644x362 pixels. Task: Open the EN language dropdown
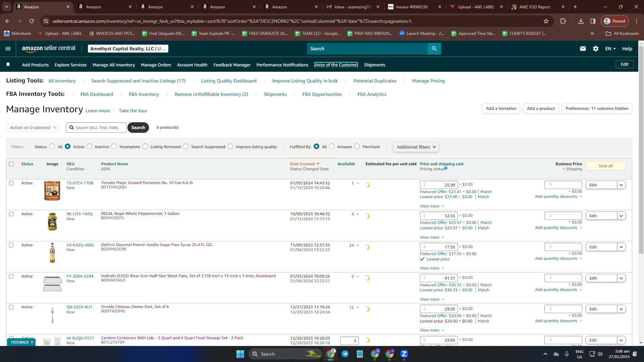click(610, 49)
